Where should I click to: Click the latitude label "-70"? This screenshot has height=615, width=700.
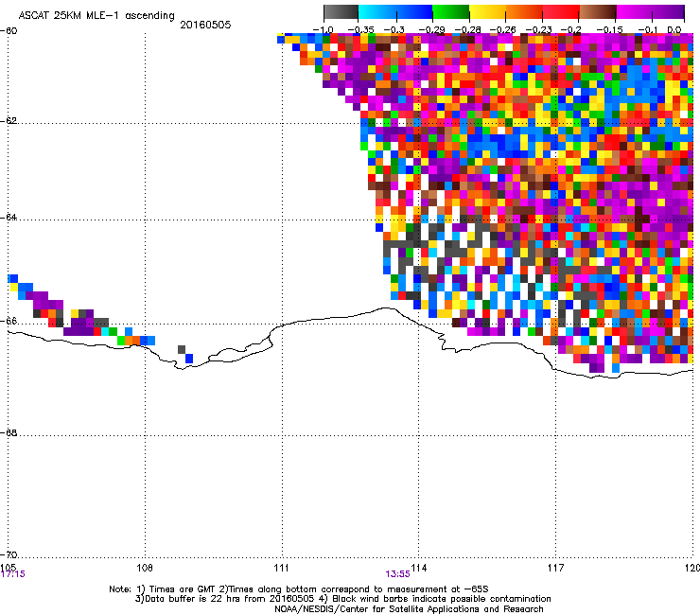9,555
